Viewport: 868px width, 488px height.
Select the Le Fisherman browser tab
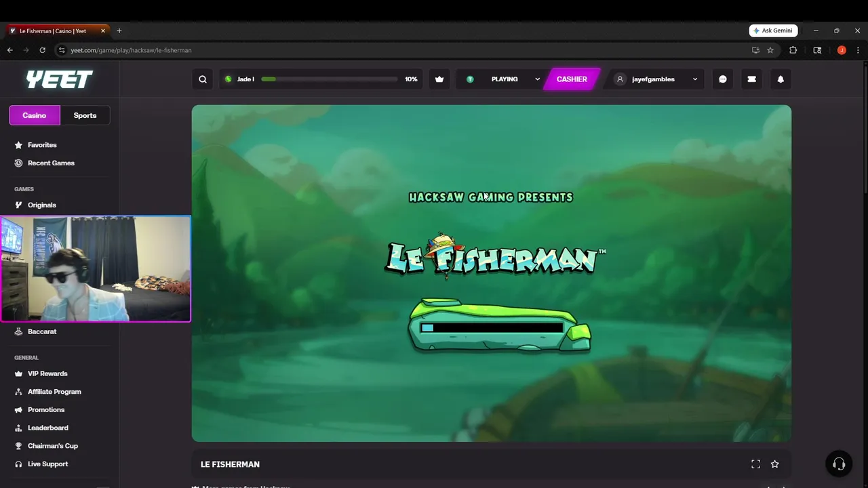pyautogui.click(x=58, y=30)
